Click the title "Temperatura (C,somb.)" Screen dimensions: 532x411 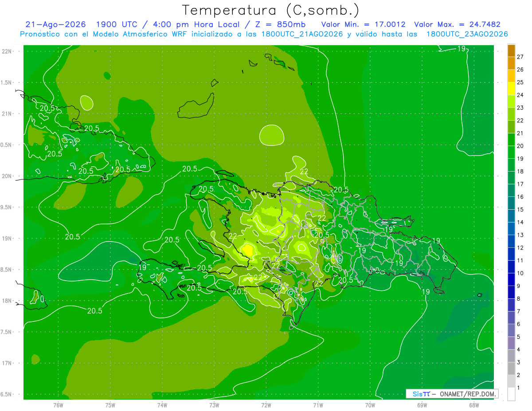[271, 10]
